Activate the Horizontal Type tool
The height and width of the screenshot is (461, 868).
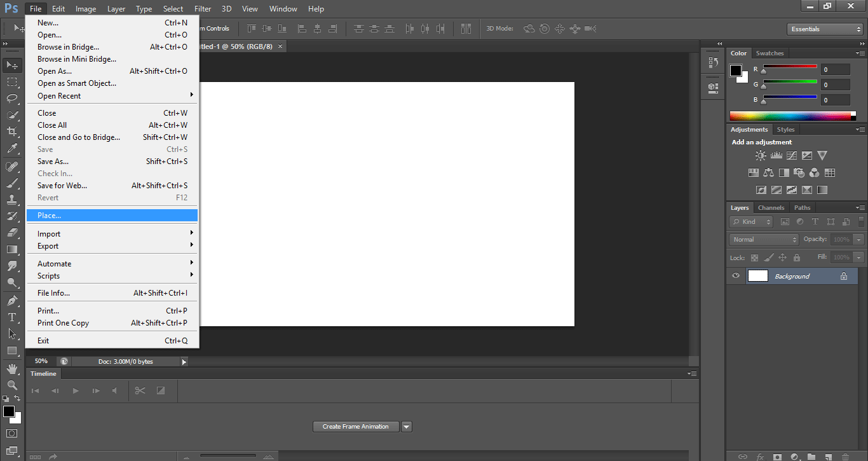[12, 317]
